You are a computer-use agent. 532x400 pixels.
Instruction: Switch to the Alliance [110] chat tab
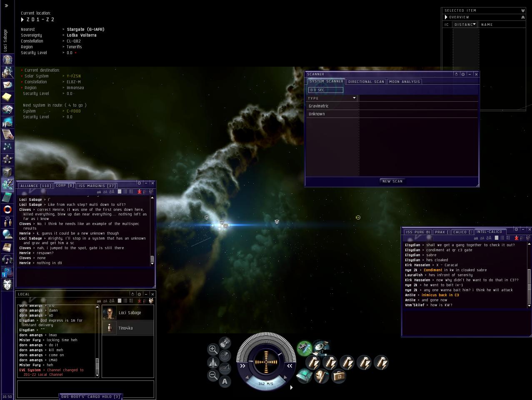(x=36, y=186)
